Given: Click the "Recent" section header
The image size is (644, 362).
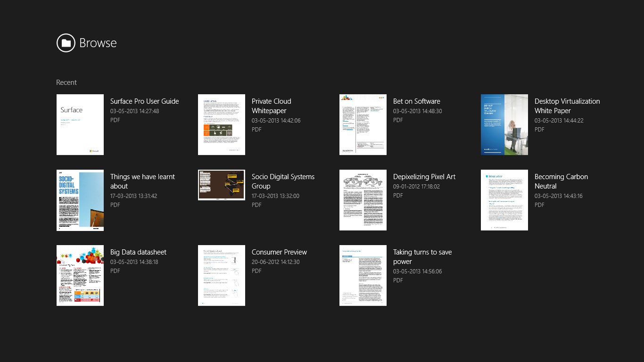Looking at the screenshot, I should coord(66,82).
